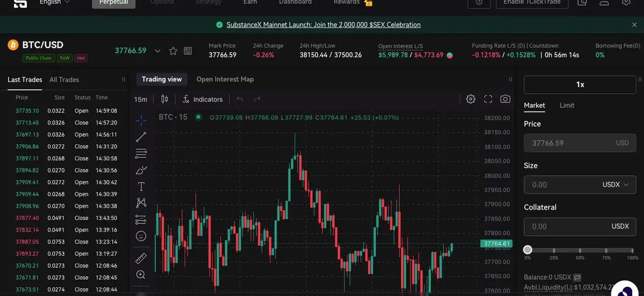
Task: Select the trend line drawing tool
Action: (x=141, y=137)
